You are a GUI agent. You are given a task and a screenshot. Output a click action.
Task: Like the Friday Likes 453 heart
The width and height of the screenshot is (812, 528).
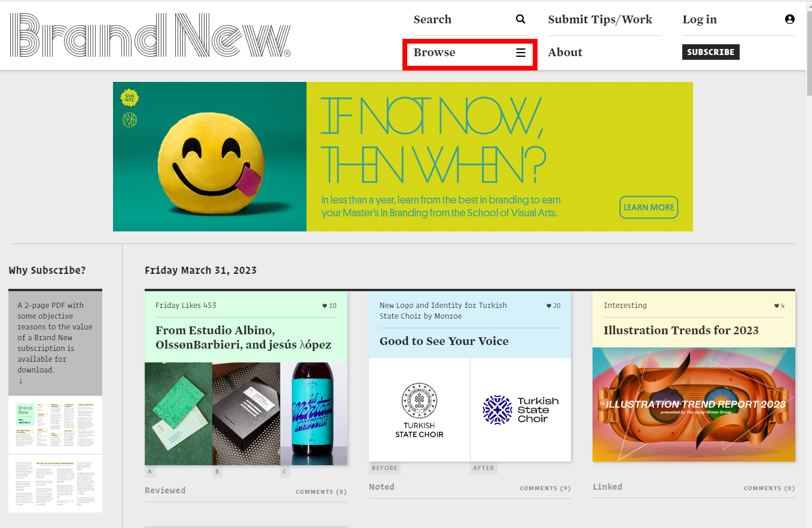325,306
